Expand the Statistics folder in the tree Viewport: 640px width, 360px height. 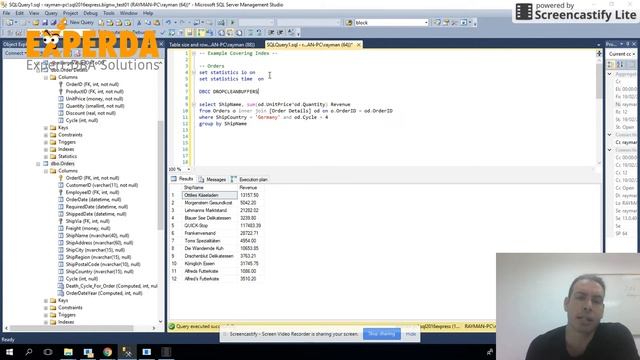click(x=46, y=156)
